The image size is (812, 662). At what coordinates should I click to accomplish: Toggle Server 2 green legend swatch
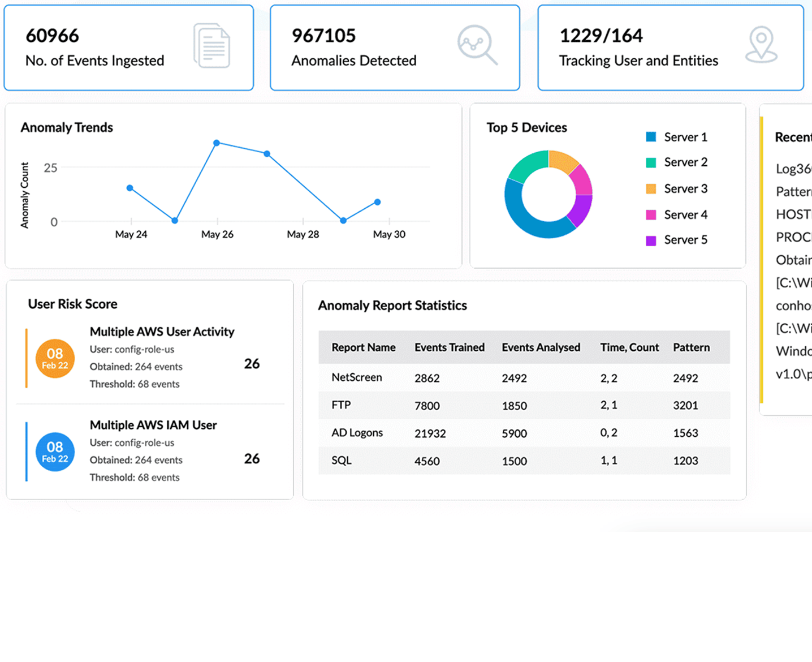(x=651, y=162)
